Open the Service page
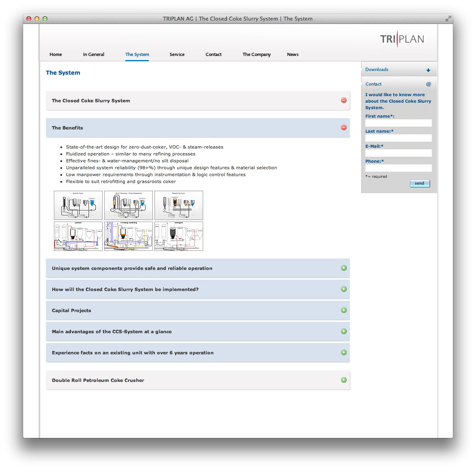This screenshot has height=470, width=476. tap(177, 54)
